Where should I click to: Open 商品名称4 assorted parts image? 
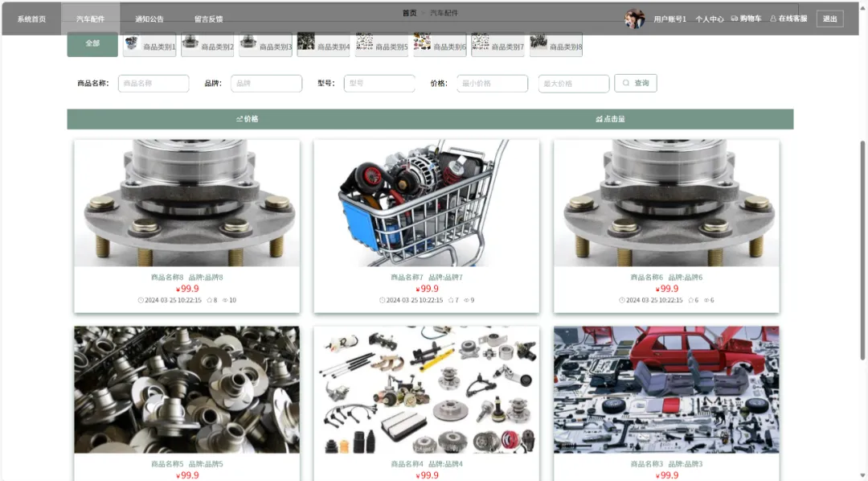[x=426, y=389]
